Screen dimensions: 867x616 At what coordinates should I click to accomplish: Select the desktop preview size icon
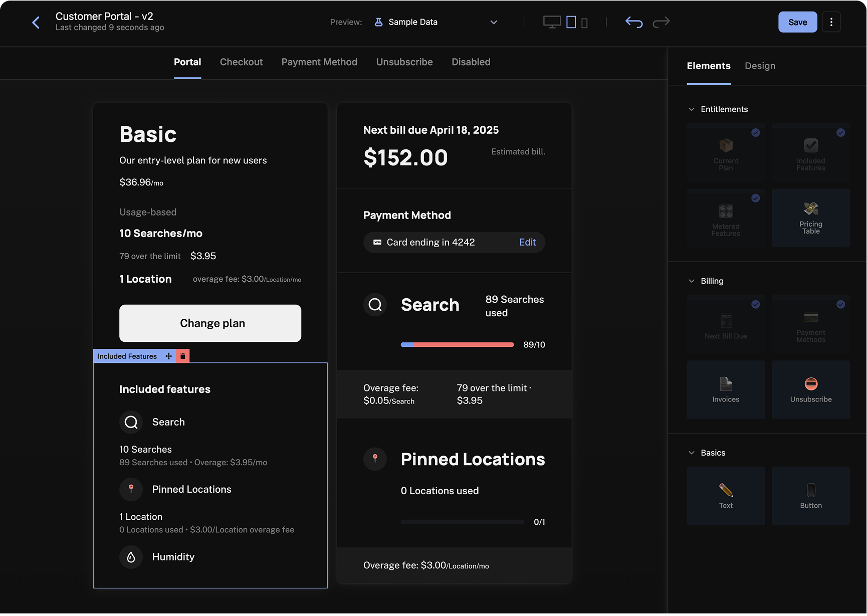[x=552, y=22]
